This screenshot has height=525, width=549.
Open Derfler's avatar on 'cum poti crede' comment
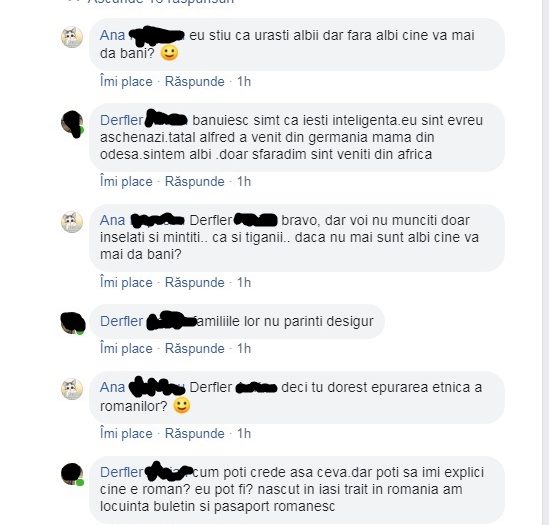[72, 474]
